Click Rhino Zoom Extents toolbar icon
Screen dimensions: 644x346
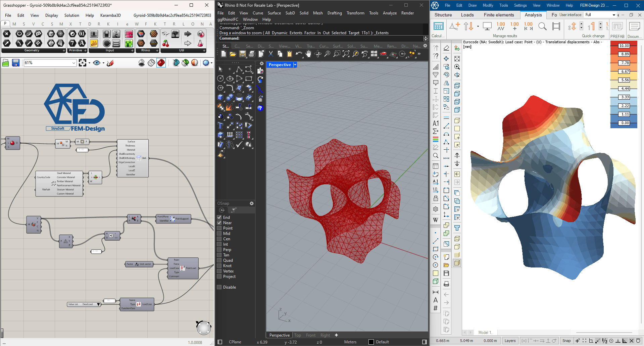click(x=346, y=54)
